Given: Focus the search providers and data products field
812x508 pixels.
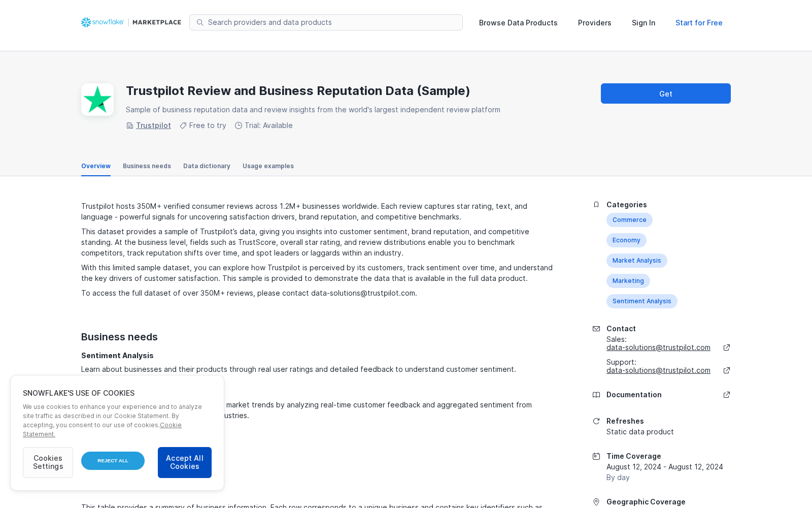Looking at the screenshot, I should [326, 22].
